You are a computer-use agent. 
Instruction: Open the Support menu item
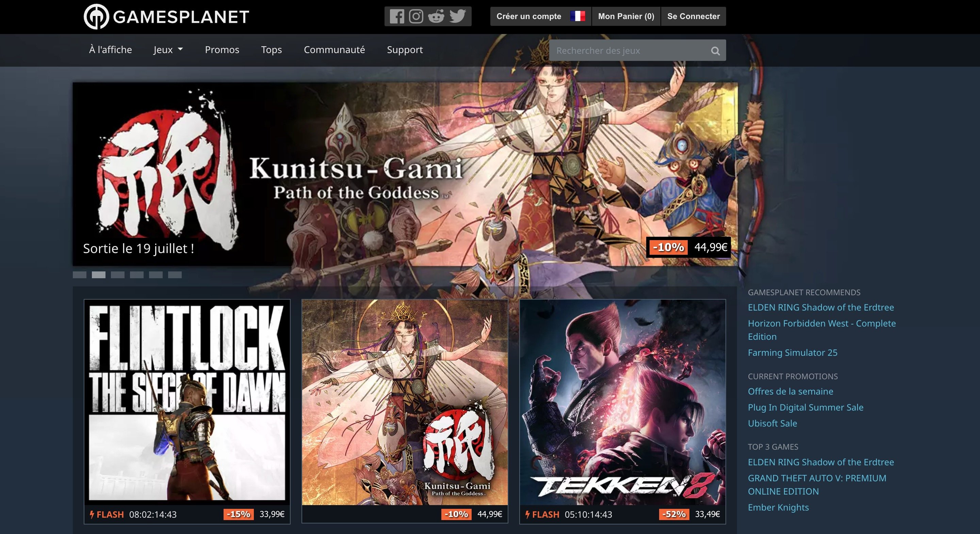coord(405,49)
